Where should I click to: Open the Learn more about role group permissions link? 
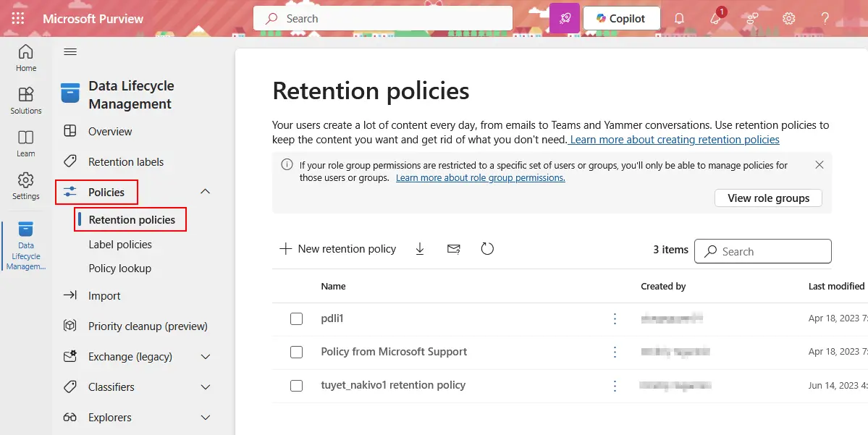pyautogui.click(x=481, y=177)
